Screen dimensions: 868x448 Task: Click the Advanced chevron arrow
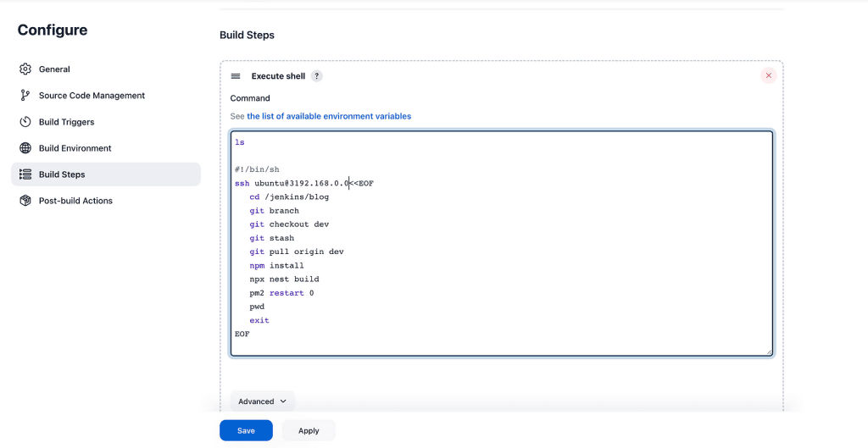[x=283, y=401]
